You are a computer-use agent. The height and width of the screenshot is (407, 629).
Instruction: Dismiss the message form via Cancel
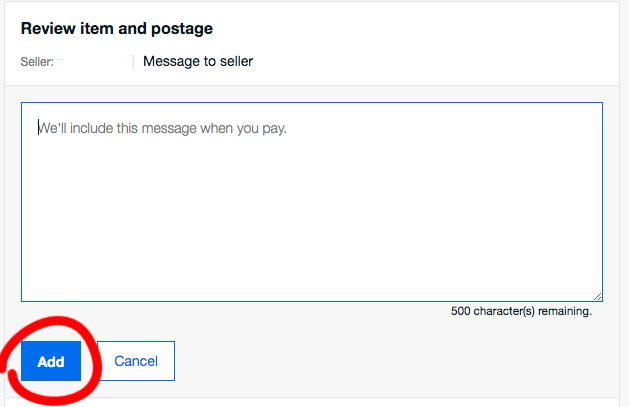(x=136, y=361)
